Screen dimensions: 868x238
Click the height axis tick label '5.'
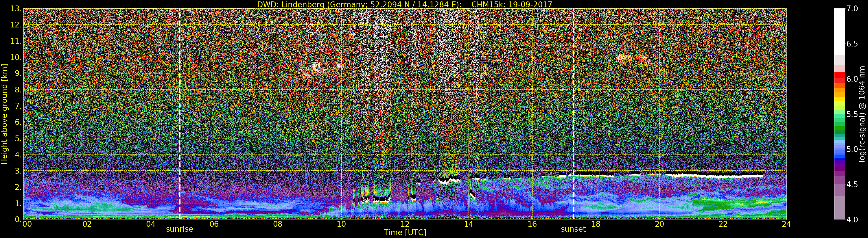[x=18, y=138]
